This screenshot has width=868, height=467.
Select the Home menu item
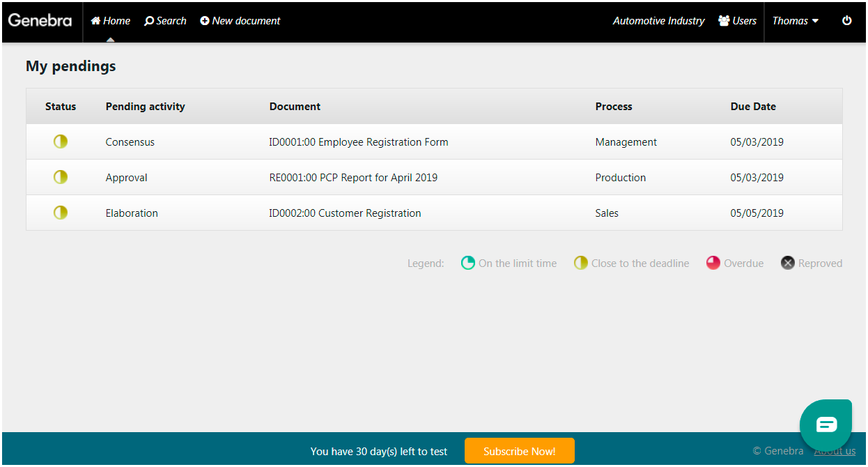[109, 21]
